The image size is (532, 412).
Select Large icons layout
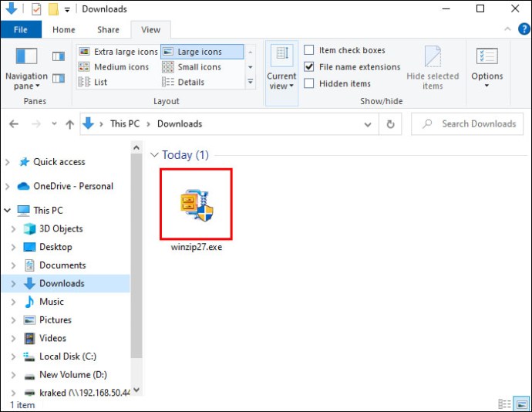tap(202, 52)
